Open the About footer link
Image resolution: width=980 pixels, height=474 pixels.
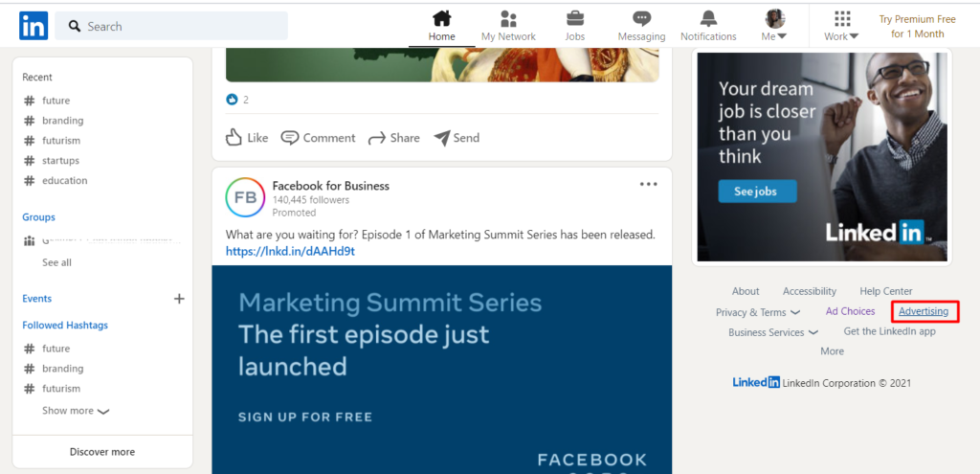tap(746, 291)
